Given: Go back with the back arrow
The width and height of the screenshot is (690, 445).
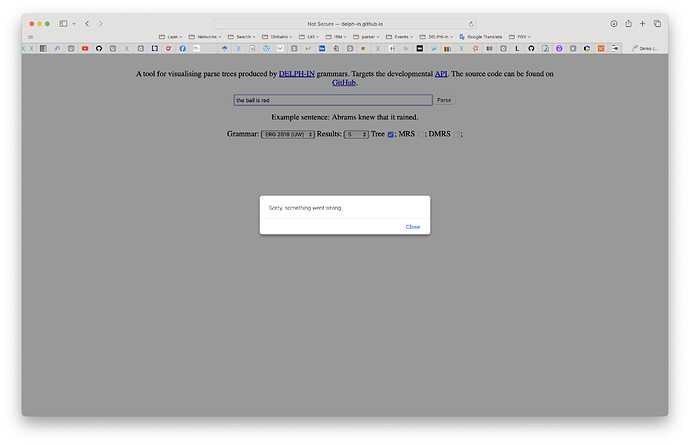Looking at the screenshot, I should [x=87, y=24].
